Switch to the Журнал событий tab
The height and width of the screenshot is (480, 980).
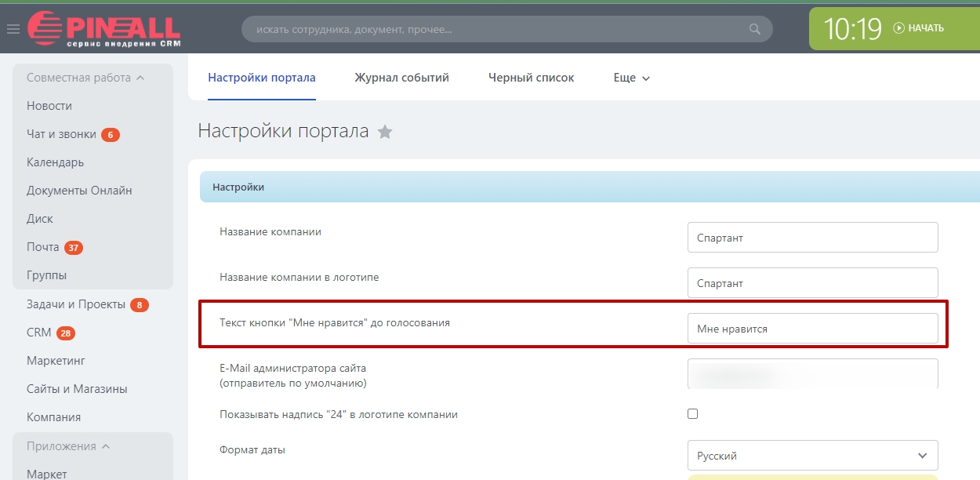point(401,78)
